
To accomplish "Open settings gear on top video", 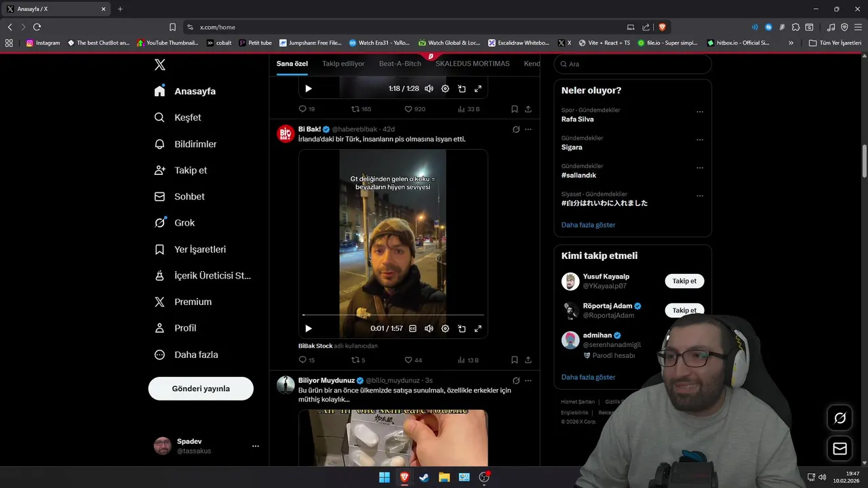I will pos(446,88).
